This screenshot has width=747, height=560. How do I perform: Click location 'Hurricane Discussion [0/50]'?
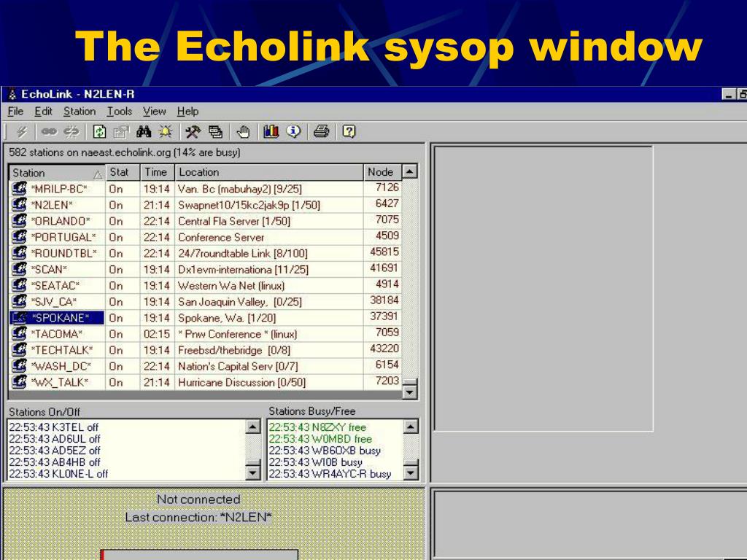[x=241, y=382]
